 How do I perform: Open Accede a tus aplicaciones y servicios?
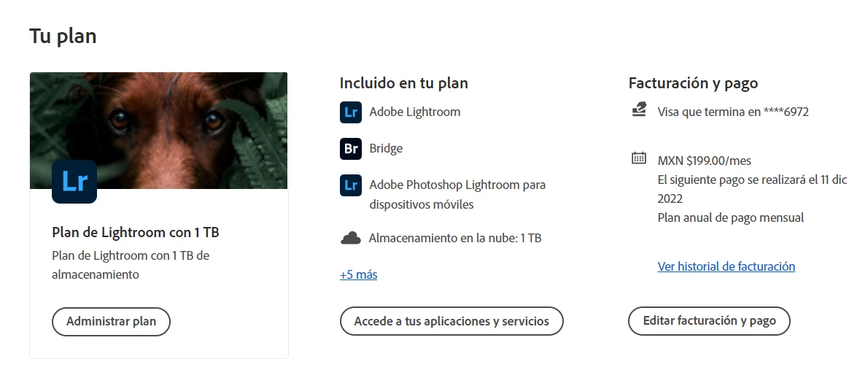(x=452, y=321)
